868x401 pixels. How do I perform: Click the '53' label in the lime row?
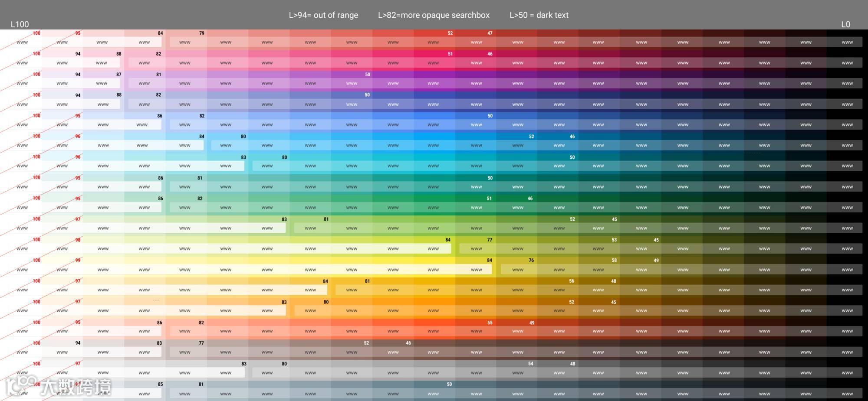(614, 240)
